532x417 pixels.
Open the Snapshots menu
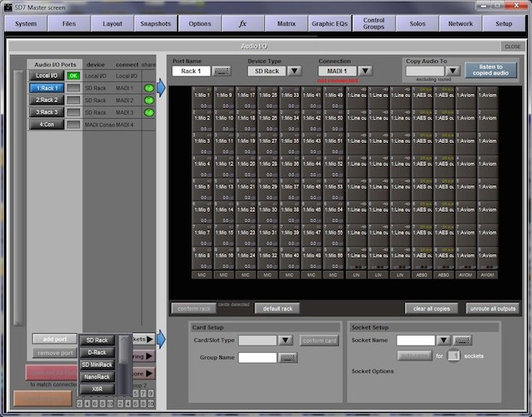(x=155, y=24)
